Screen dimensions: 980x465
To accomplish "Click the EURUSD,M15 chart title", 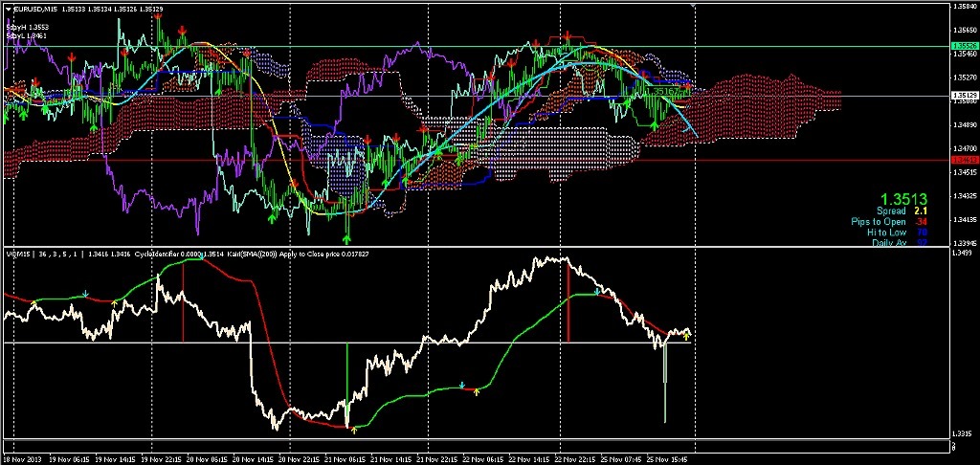I will point(34,10).
